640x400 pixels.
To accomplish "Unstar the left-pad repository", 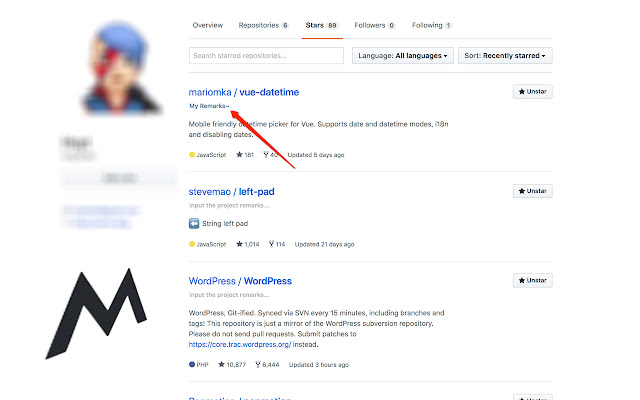I will pos(533,191).
